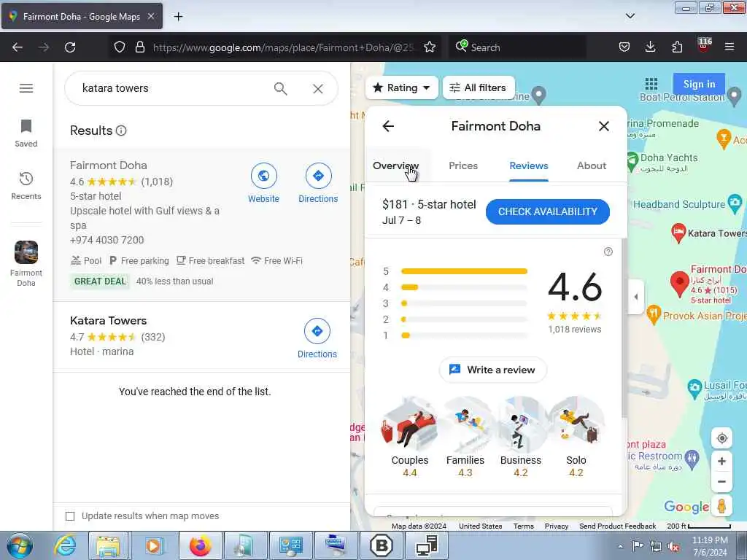The image size is (747, 560).
Task: Switch to the About tab
Action: click(592, 166)
